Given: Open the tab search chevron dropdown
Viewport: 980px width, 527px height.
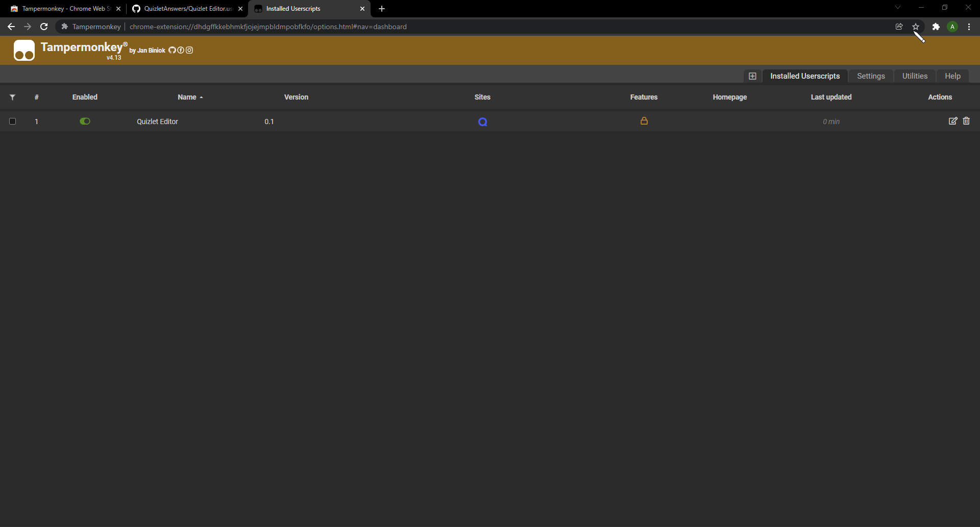Looking at the screenshot, I should coord(898,8).
